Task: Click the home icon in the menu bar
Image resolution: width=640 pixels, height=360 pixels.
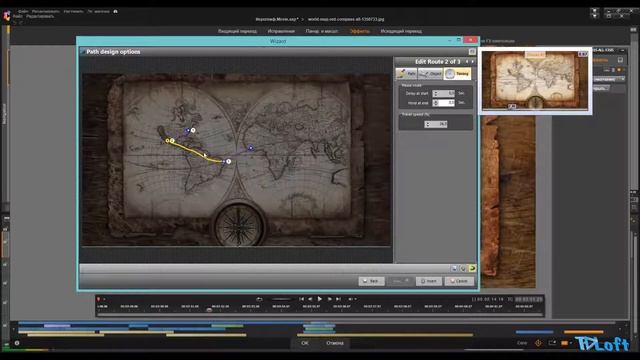Action: [116, 11]
